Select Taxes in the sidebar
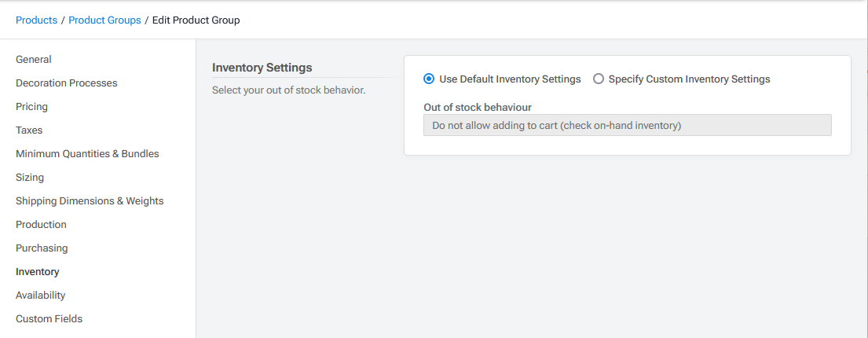This screenshot has width=868, height=338. [29, 130]
